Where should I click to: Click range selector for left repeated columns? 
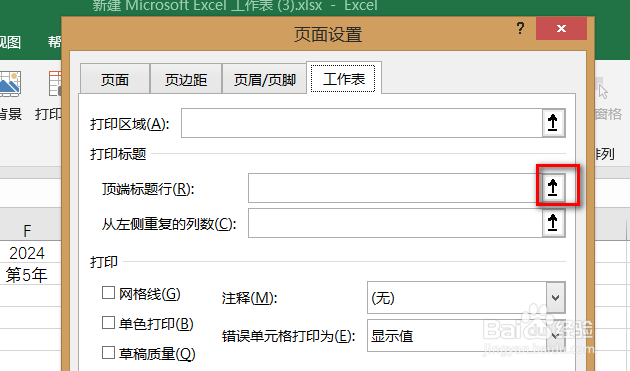[x=553, y=223]
